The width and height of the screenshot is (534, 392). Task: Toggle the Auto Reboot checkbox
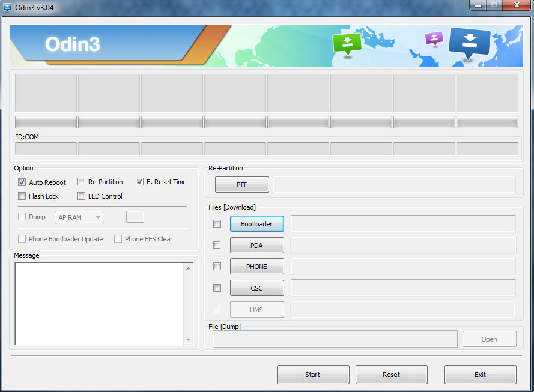click(22, 182)
